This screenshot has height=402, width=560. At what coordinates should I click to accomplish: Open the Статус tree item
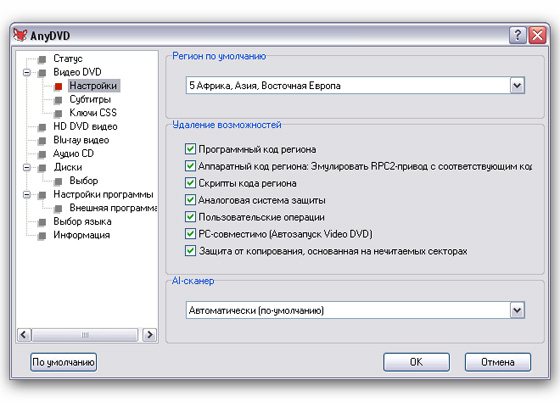(68, 58)
